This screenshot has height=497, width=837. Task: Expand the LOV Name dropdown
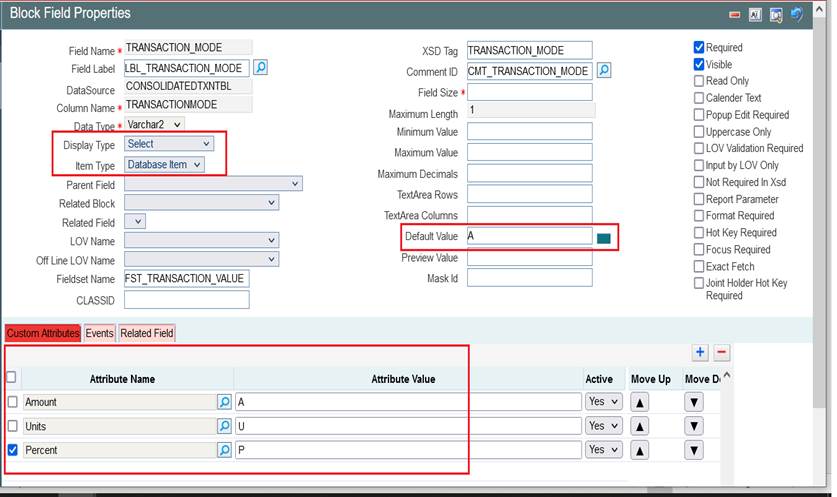tap(201, 241)
